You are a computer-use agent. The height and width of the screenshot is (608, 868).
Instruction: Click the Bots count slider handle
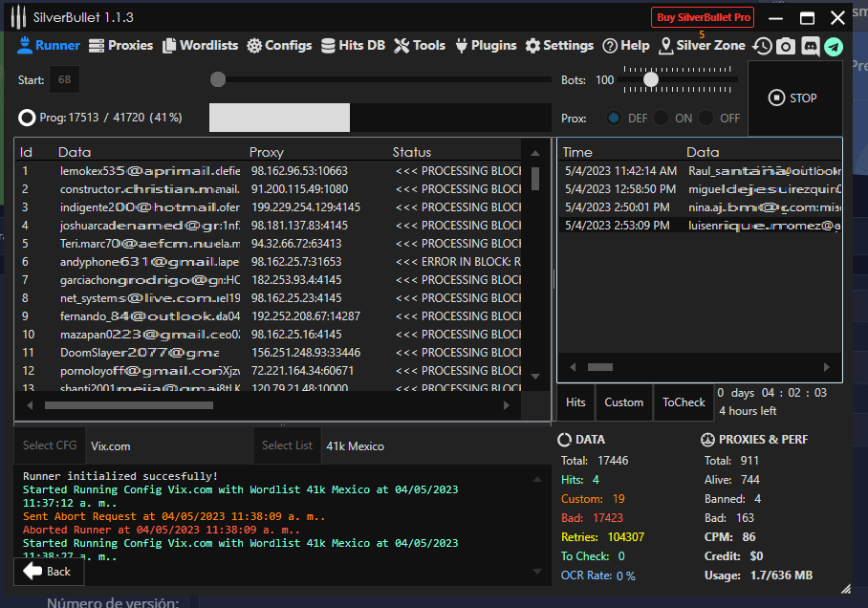pos(651,80)
